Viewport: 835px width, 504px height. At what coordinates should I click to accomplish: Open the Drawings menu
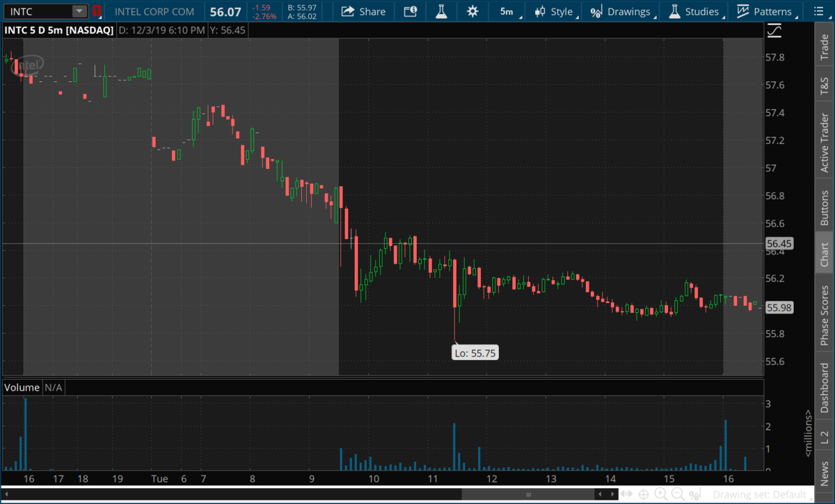[621, 11]
